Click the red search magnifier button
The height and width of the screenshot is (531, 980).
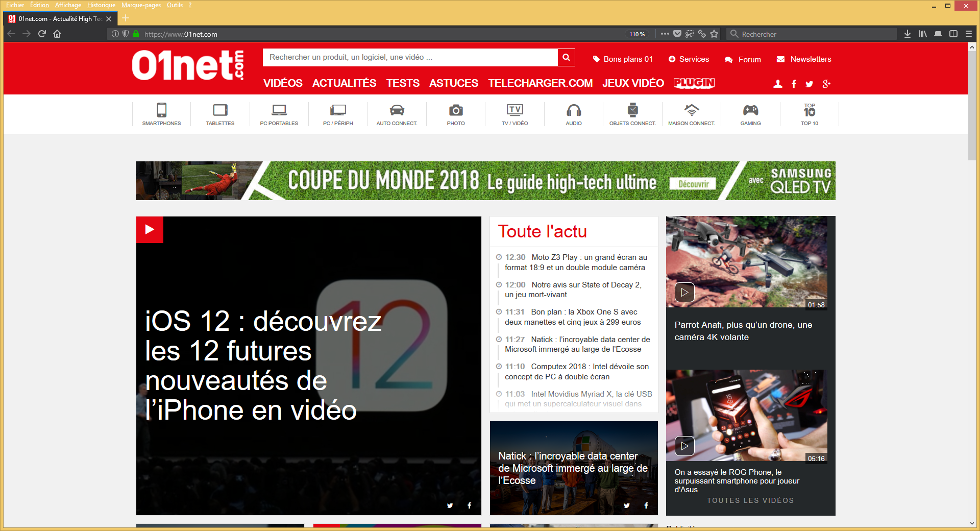pyautogui.click(x=566, y=57)
